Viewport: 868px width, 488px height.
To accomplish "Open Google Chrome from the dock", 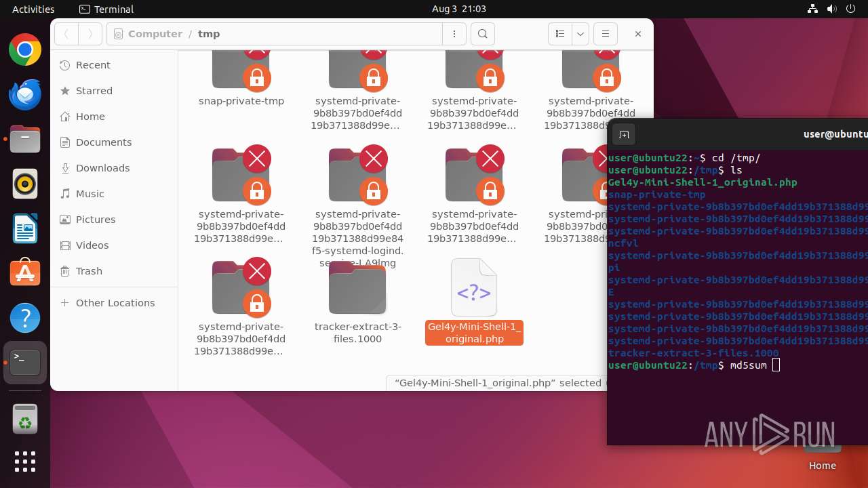I will pos(25,50).
